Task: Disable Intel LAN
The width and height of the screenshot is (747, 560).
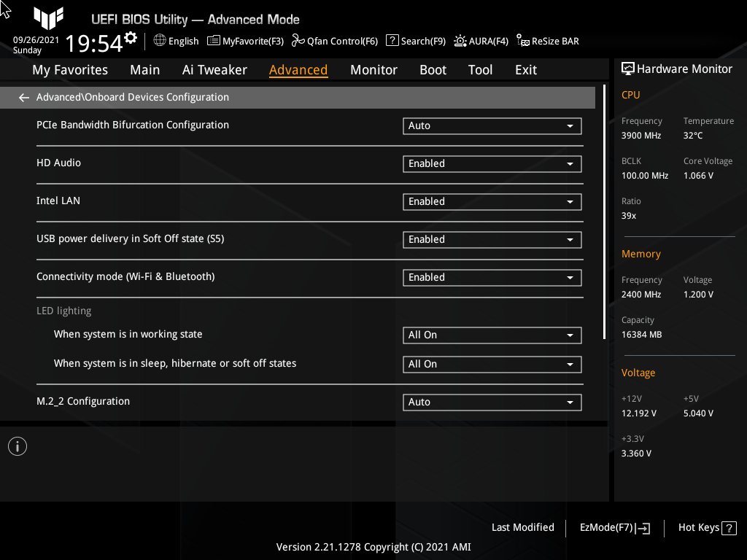Action: coord(492,201)
